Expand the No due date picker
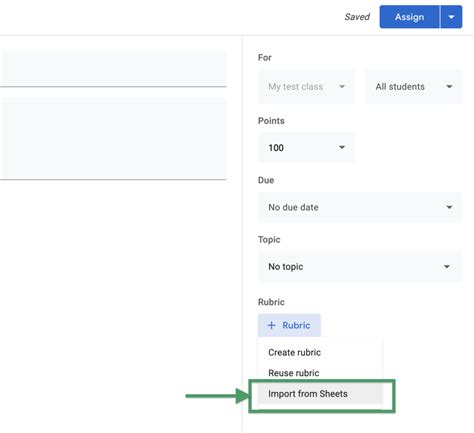The width and height of the screenshot is (474, 433). pos(360,207)
